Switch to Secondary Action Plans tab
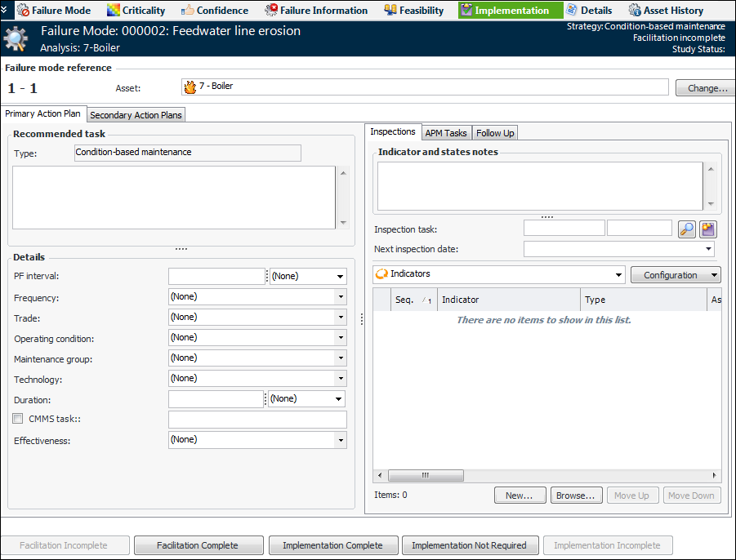The image size is (736, 560). click(x=136, y=115)
